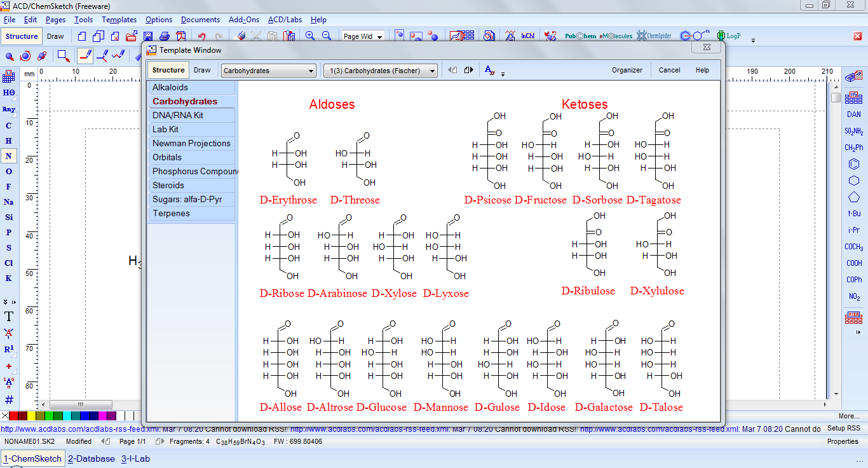Open the Add-Ons menu
Viewport: 868px width, 468px height.
point(244,20)
